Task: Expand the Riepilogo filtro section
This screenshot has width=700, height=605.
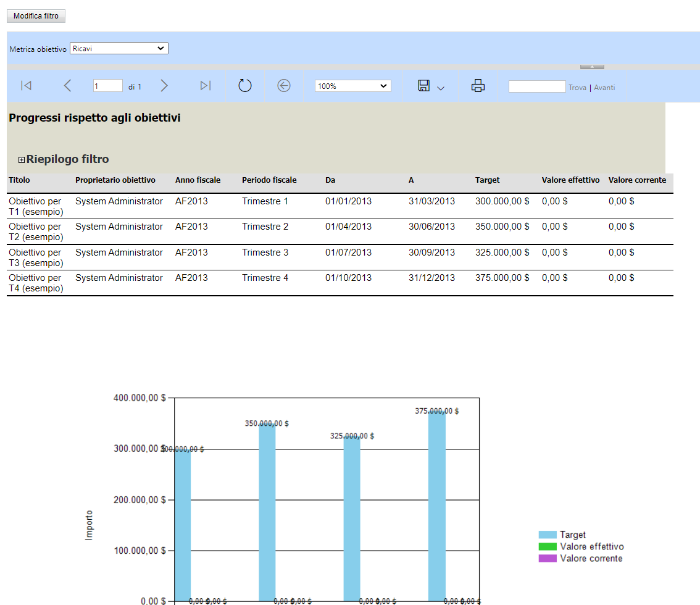Action: (22, 159)
